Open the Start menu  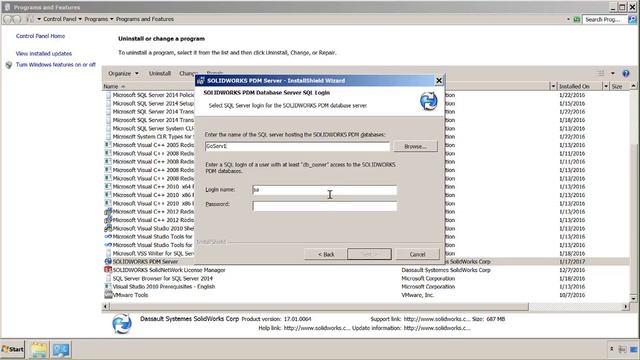(x=13, y=349)
